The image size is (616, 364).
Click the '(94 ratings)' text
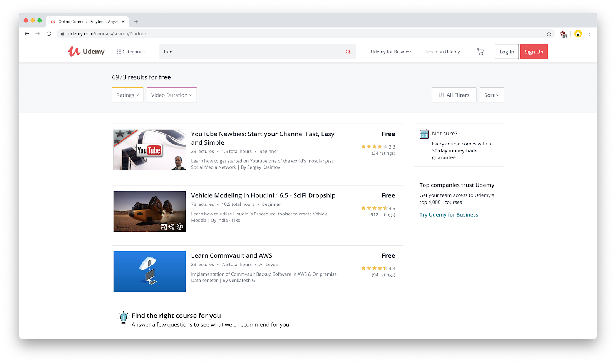tap(383, 275)
